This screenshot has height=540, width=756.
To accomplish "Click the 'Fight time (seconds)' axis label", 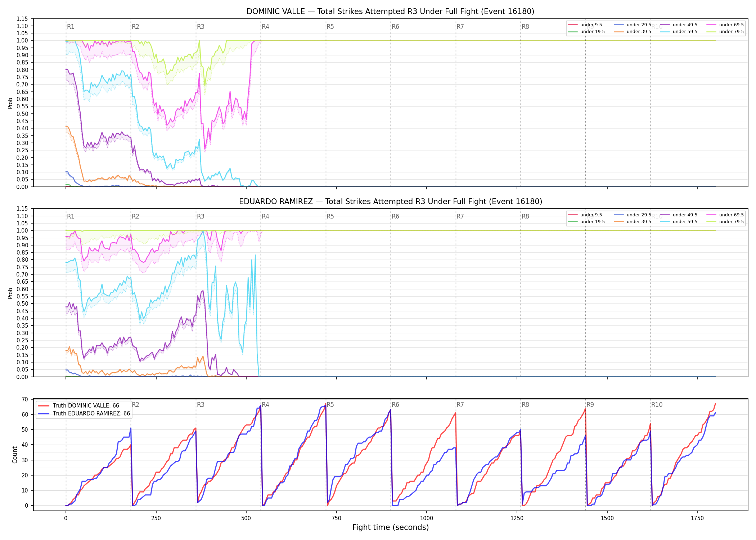I will pos(391,527).
